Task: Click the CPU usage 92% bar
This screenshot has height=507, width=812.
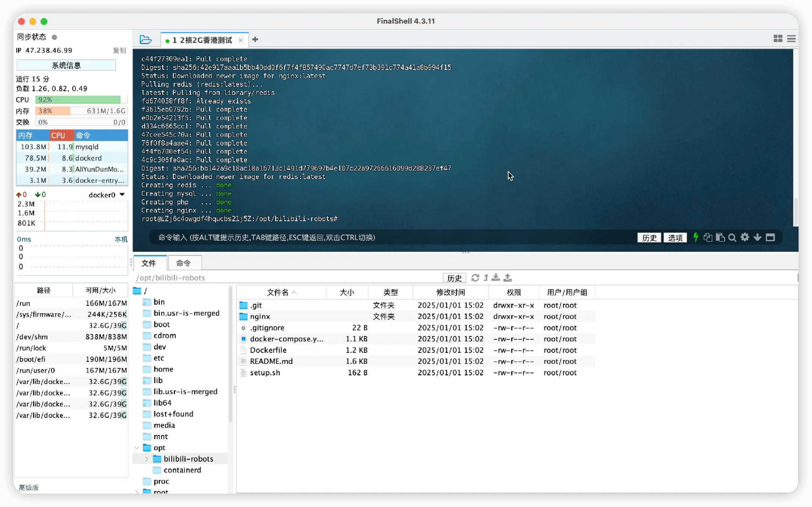Action: pyautogui.click(x=81, y=100)
